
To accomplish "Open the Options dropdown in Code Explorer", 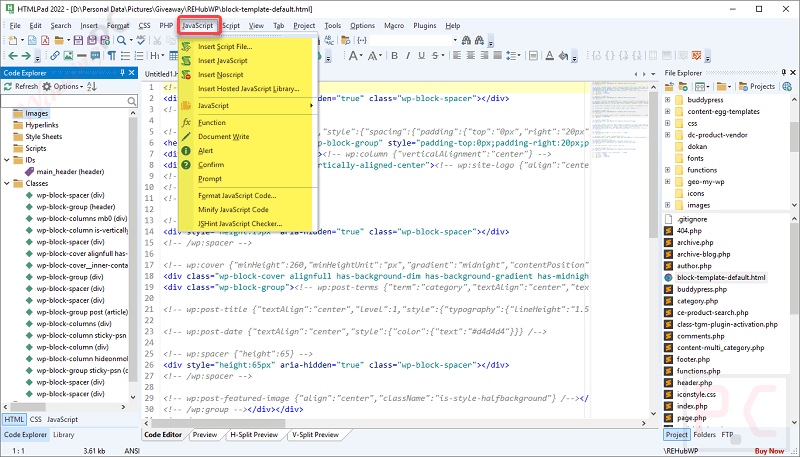I will [63, 86].
